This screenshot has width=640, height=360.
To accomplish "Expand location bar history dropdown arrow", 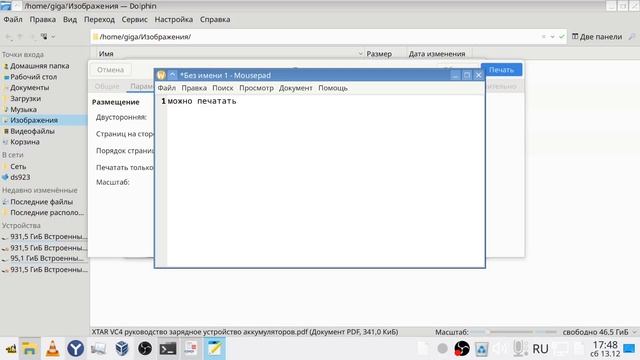I will pos(552,37).
